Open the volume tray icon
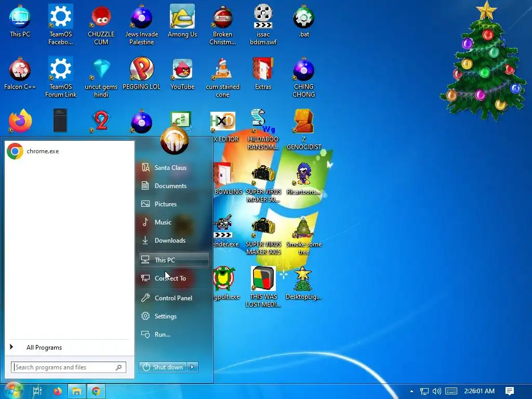532x399 pixels. 436,391
